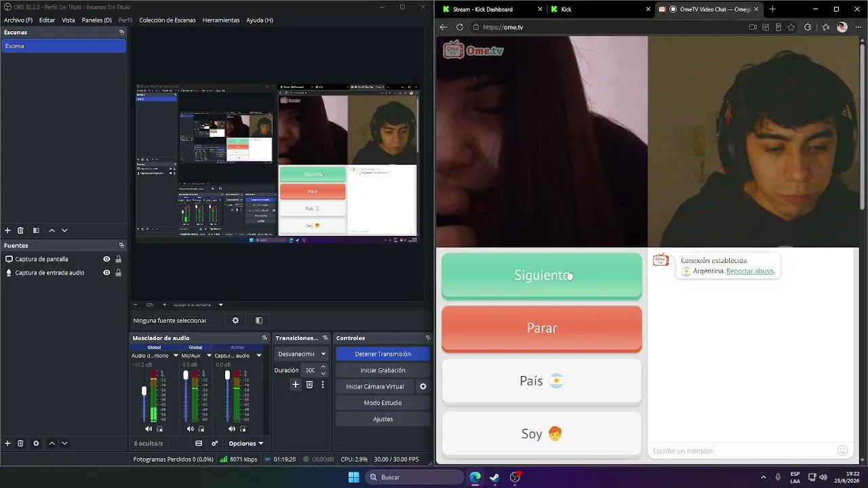Zoom out the OBS preview with the minus icon
The image size is (868, 488).
tap(136, 304)
